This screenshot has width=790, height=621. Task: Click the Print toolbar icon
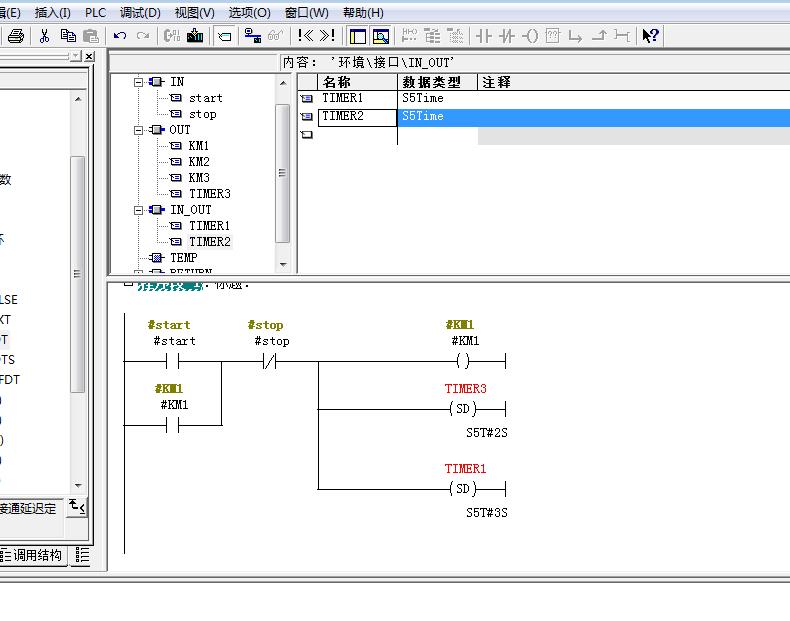pos(16,36)
